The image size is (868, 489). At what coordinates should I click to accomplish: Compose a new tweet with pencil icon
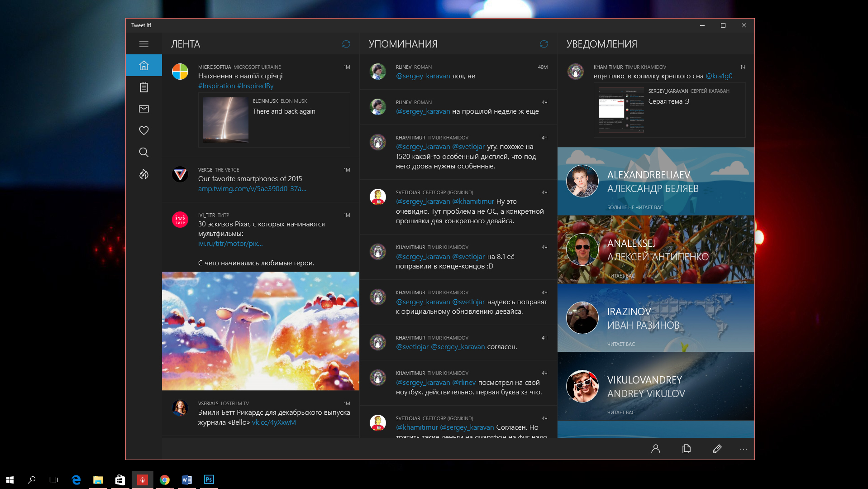717,449
